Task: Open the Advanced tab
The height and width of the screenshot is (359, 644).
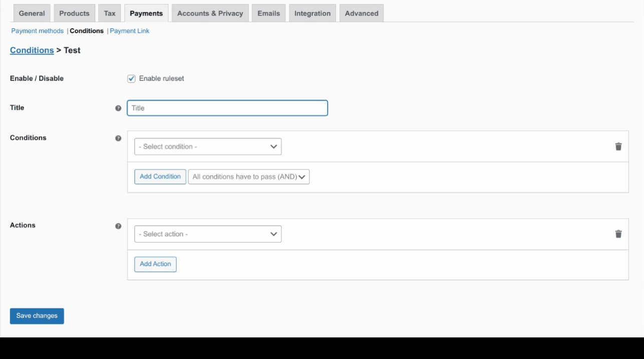Action: click(362, 14)
